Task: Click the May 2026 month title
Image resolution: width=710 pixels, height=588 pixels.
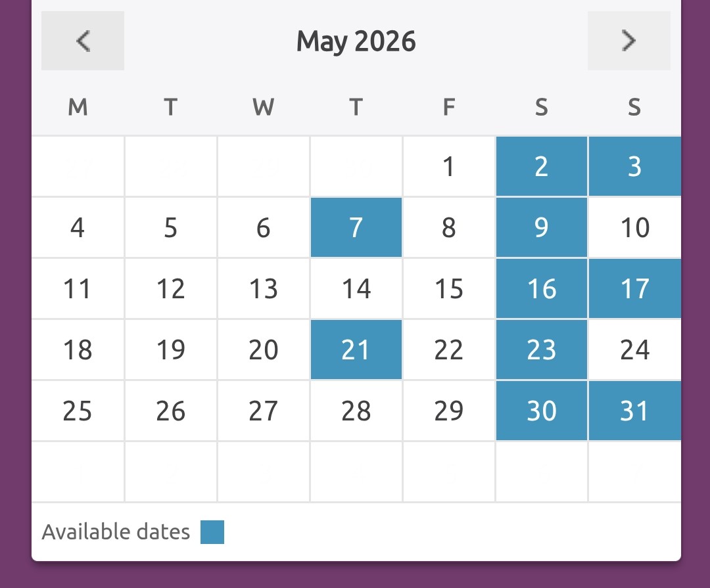Action: pyautogui.click(x=356, y=41)
